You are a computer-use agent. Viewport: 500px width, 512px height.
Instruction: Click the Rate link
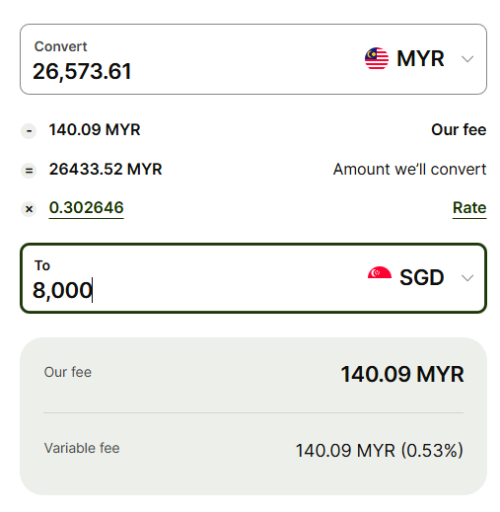(x=469, y=208)
